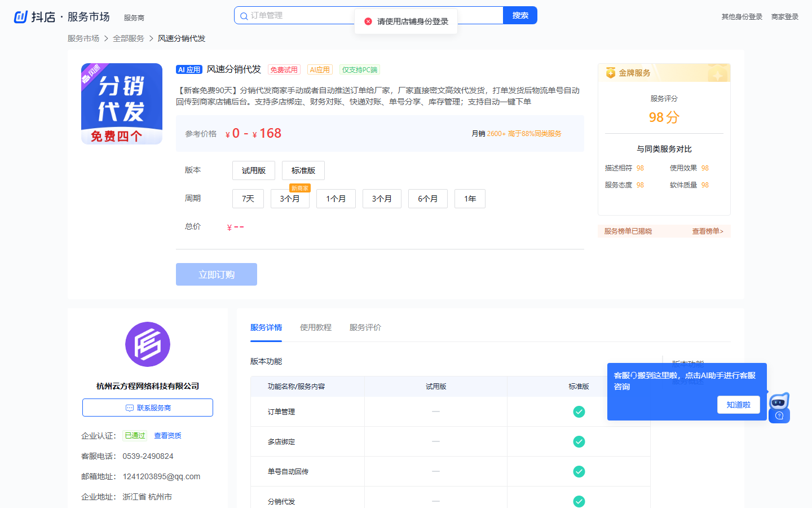This screenshot has width=812, height=508.
Task: Choose the 6个月 period
Action: (x=428, y=199)
